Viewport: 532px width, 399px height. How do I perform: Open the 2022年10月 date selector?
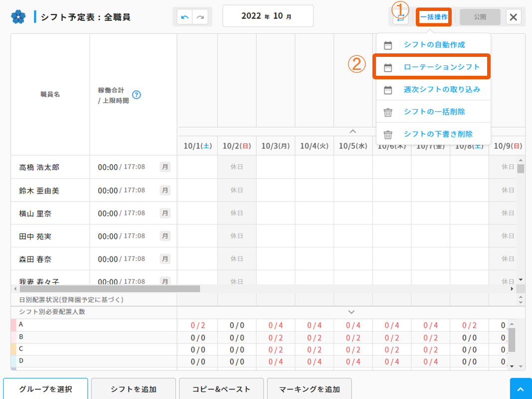point(268,16)
